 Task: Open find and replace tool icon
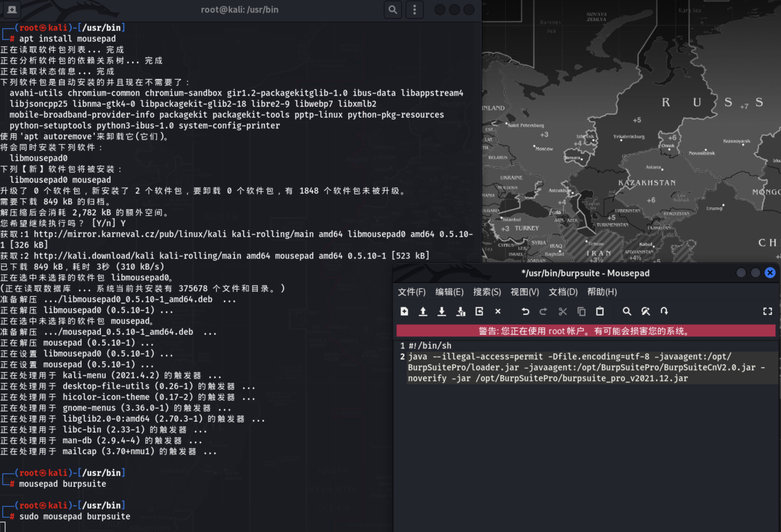646,311
